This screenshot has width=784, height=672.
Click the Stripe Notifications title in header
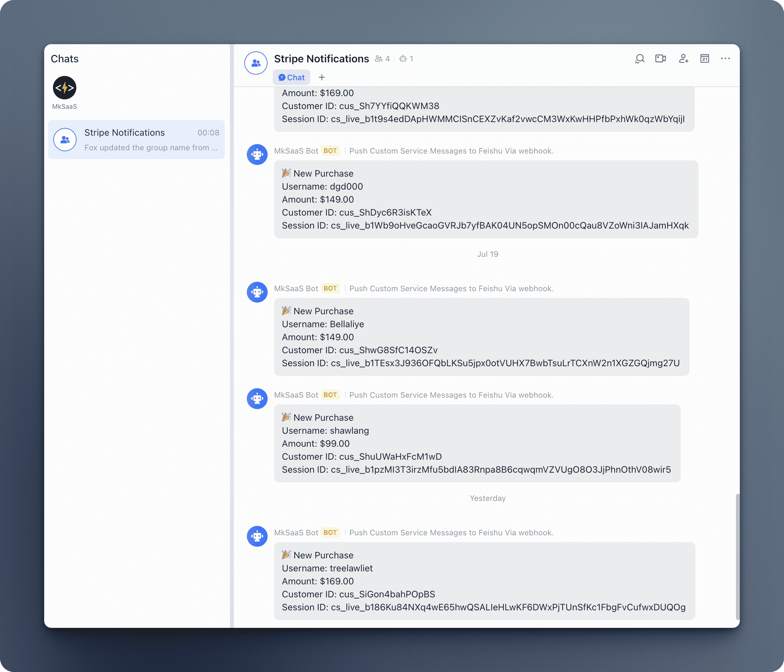pos(321,59)
